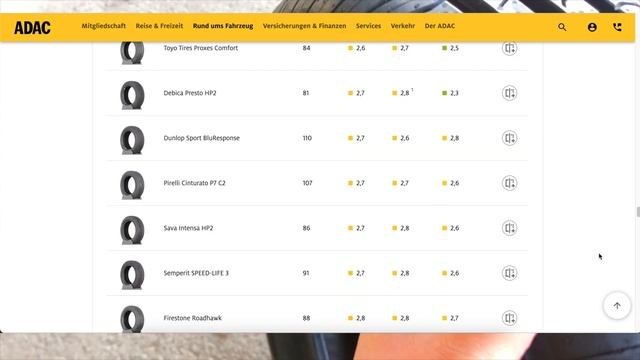The width and height of the screenshot is (640, 360).
Task: Click price 107 in Pirelli row
Action: pos(307,183)
